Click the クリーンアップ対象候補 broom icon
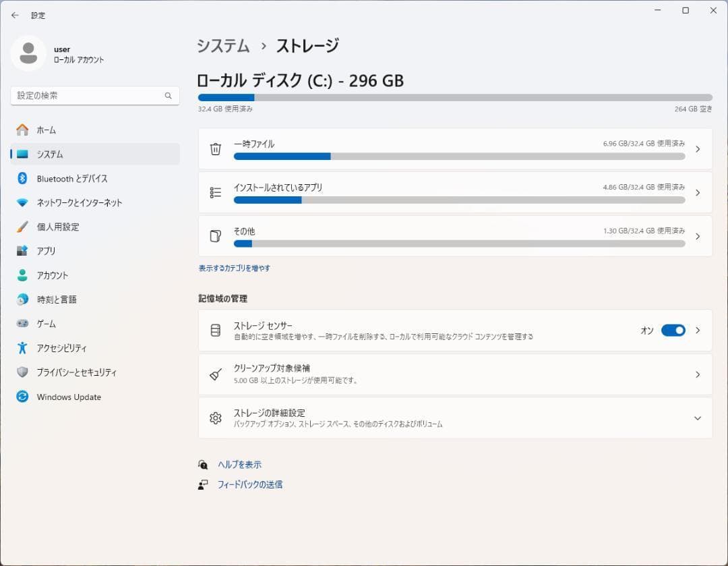728x566 pixels. (215, 373)
